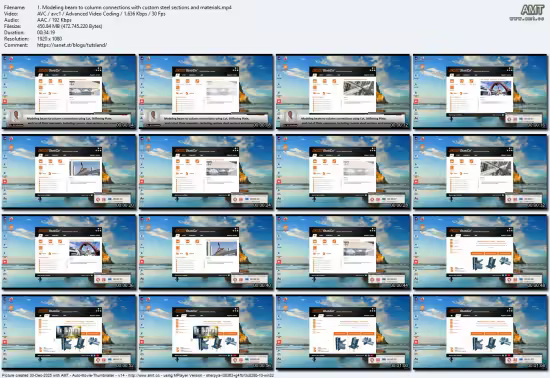Open fourth thumbnail in the top row

(x=480, y=92)
